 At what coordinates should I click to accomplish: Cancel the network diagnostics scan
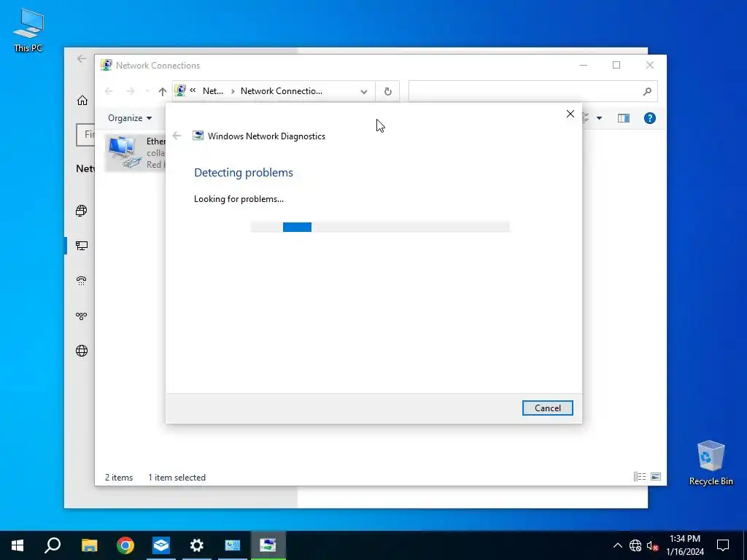click(547, 408)
